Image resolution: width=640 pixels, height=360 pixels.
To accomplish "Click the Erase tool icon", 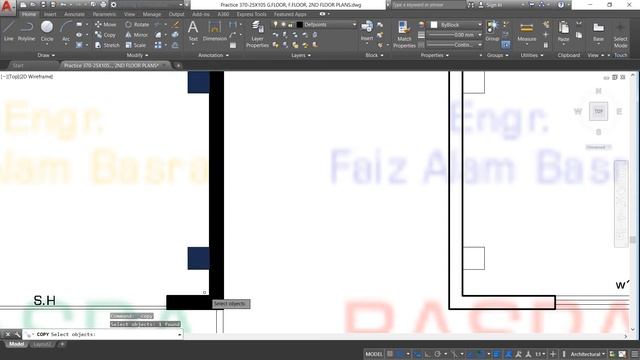I will [176, 24].
